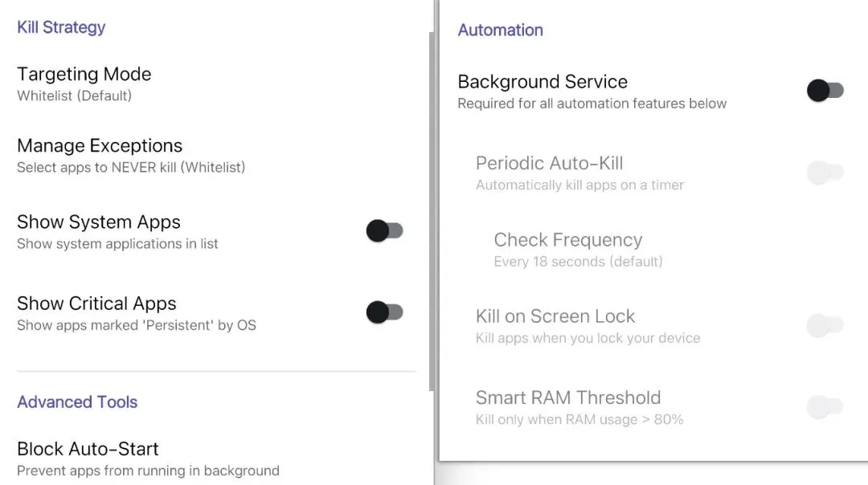The image size is (868, 485).
Task: Open Manage Exceptions whitelist
Action: point(216,156)
